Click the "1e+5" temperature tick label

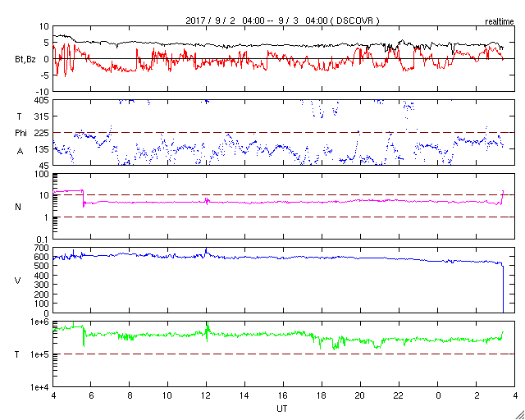(40, 354)
